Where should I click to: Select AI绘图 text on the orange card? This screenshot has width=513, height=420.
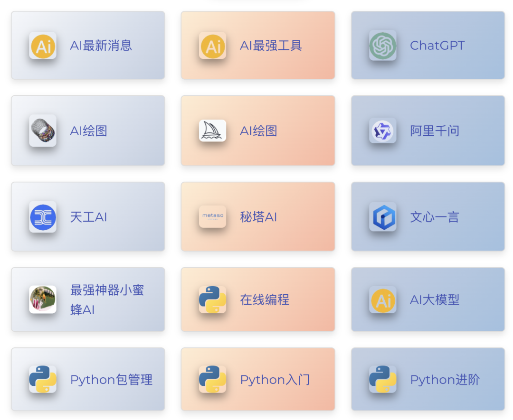(x=258, y=131)
